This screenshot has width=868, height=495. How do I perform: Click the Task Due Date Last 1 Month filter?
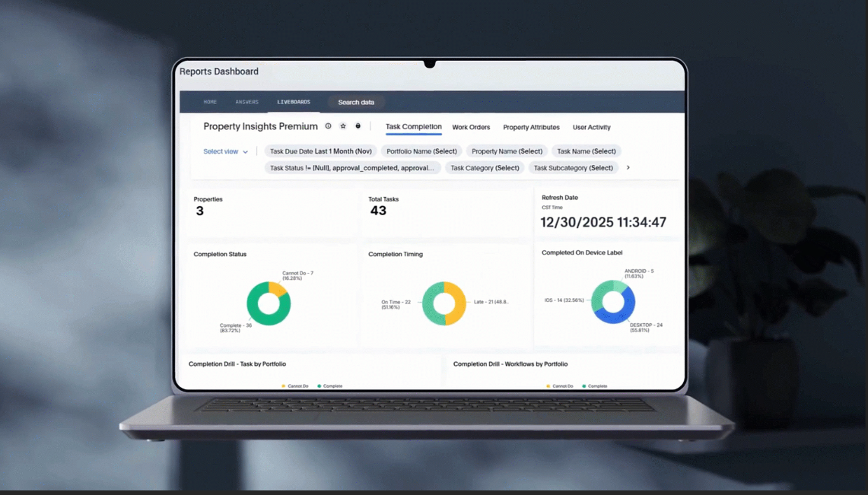pos(320,151)
